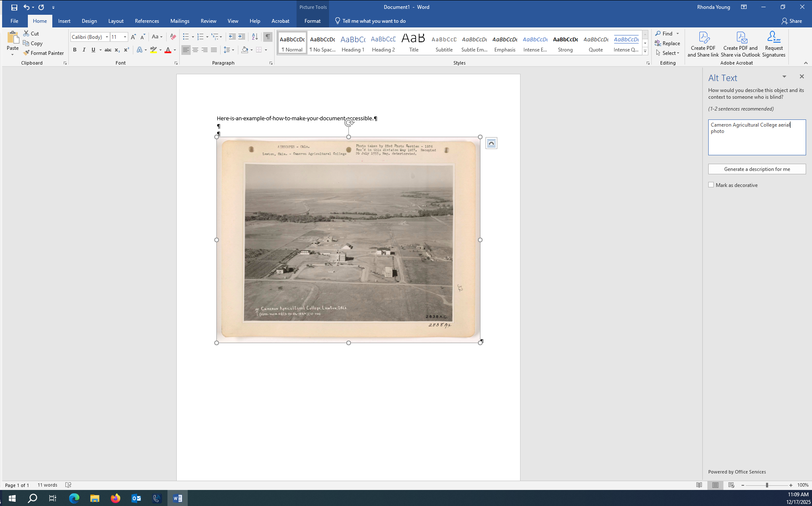812x506 pixels.
Task: Switch to the Review tab
Action: tap(208, 21)
